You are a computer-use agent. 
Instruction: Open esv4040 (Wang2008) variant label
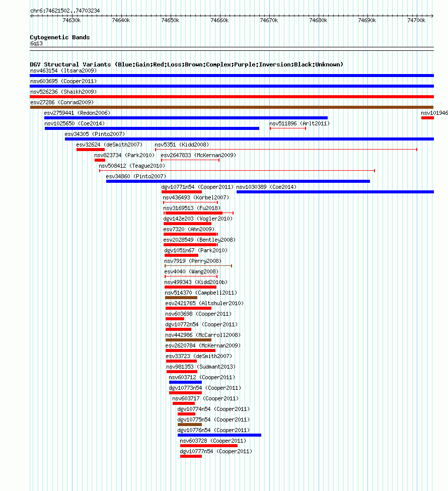(x=191, y=272)
